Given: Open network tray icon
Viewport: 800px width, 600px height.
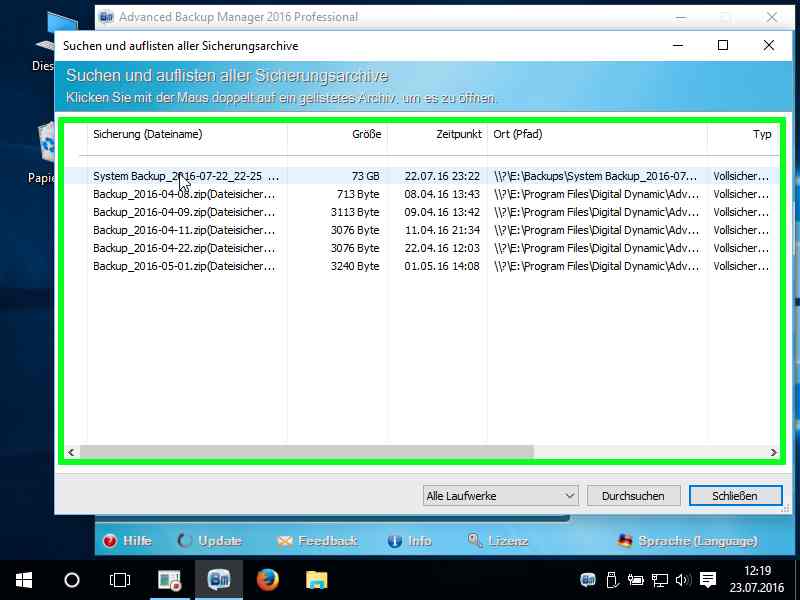Looking at the screenshot, I should click(x=659, y=580).
